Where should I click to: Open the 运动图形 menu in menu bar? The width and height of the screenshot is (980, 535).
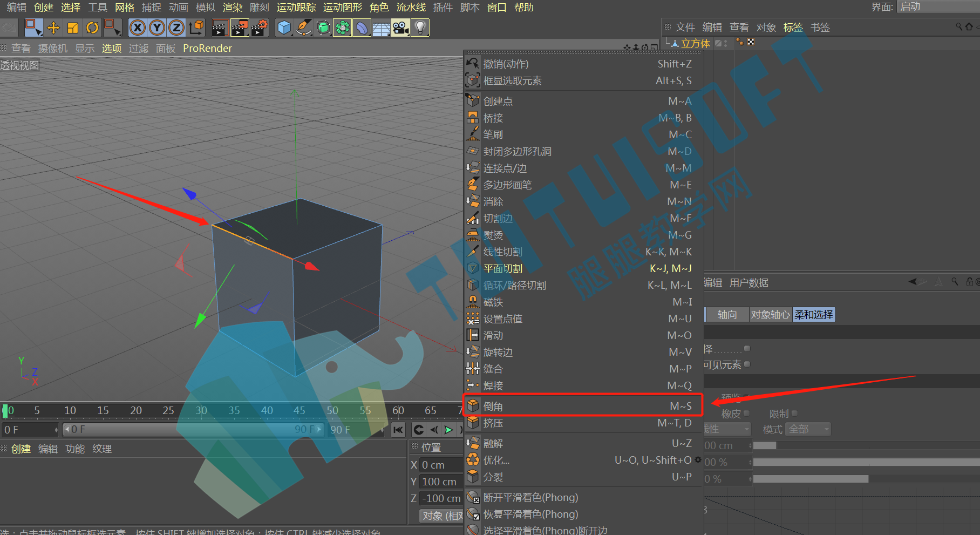[x=343, y=7]
